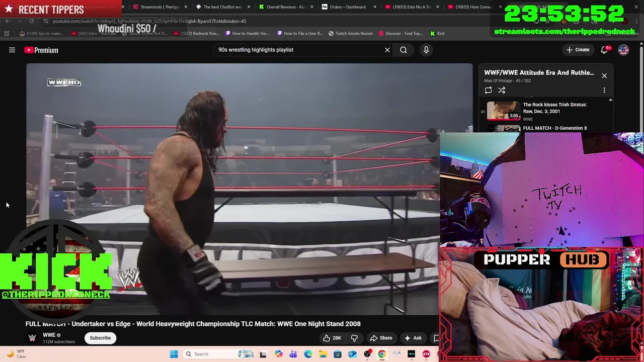Screen dimensions: 644x362
Task: Dislike this video
Action: [354, 338]
